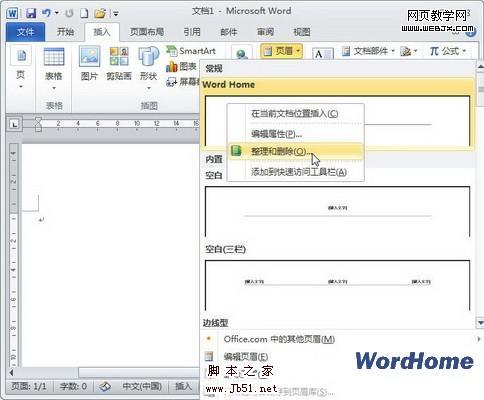Insert a picture with 图片 icon
Image resolution: width=484 pixels, height=400 pixels.
[x=89, y=56]
